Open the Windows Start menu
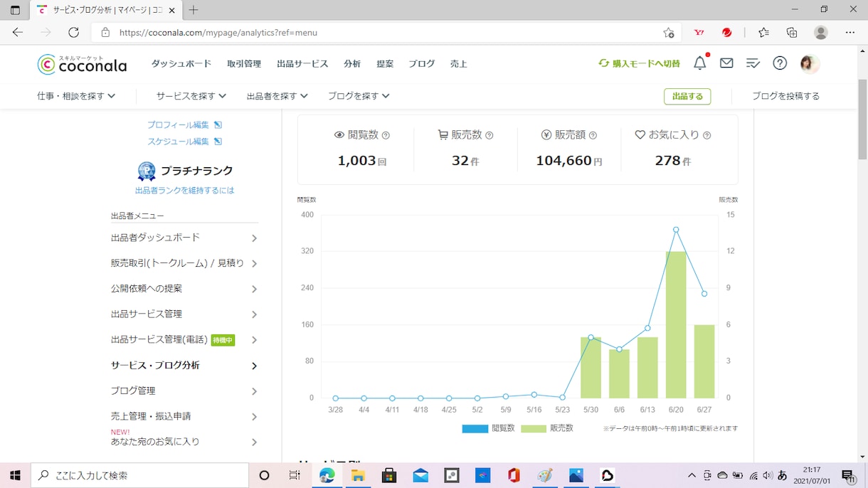 click(x=15, y=475)
